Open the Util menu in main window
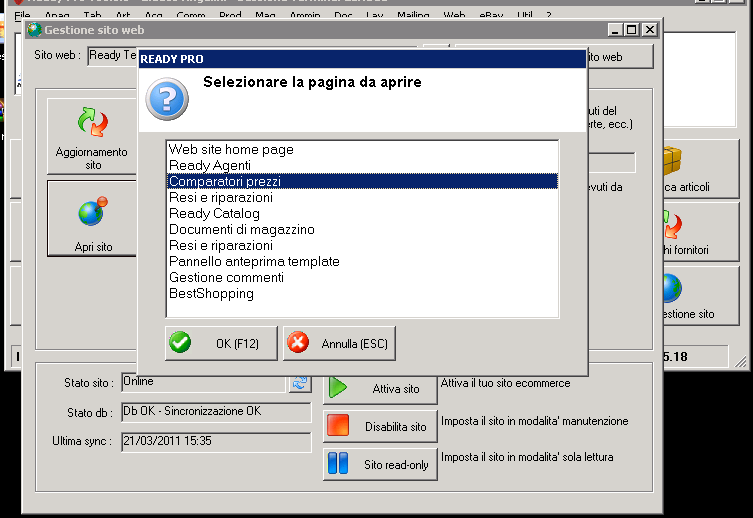 (524, 16)
